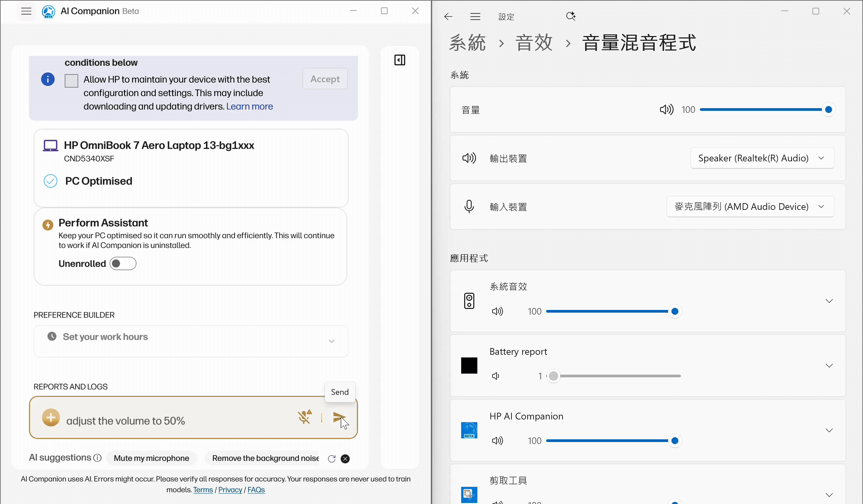The image size is (863, 504).
Task: Mute the 系統音效 speaker icon
Action: point(497,311)
